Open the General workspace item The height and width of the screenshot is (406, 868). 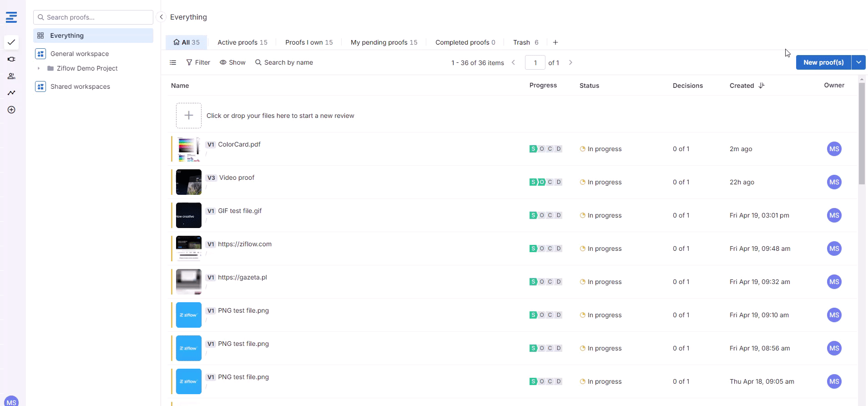tap(80, 54)
